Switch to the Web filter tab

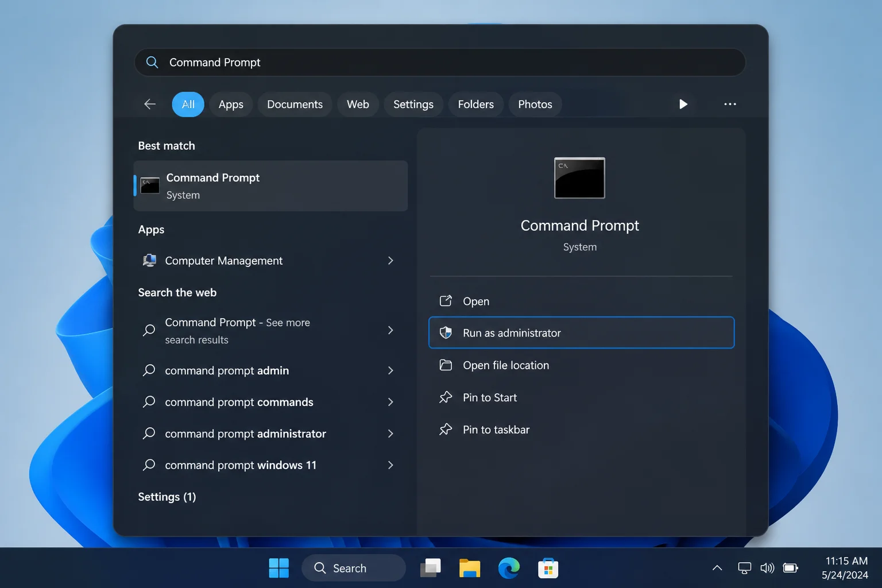coord(358,105)
